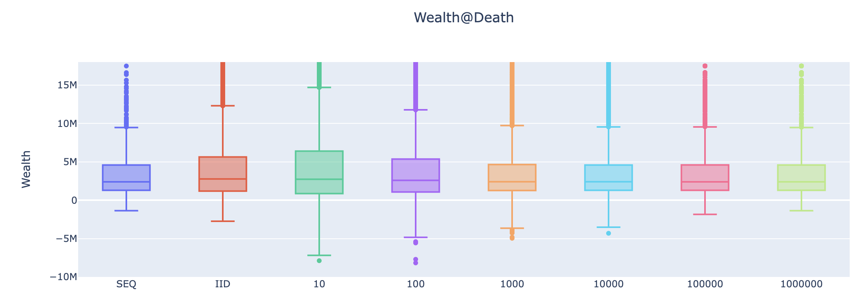Image resolution: width=868 pixels, height=304 pixels.
Task: Click the cyan box for category 10000
Action: coord(609,177)
